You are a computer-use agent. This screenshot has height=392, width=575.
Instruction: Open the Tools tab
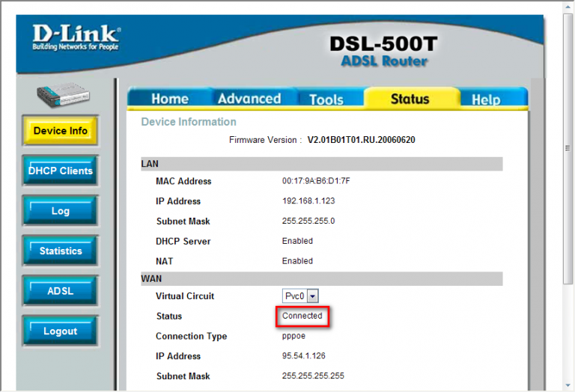[x=326, y=99]
